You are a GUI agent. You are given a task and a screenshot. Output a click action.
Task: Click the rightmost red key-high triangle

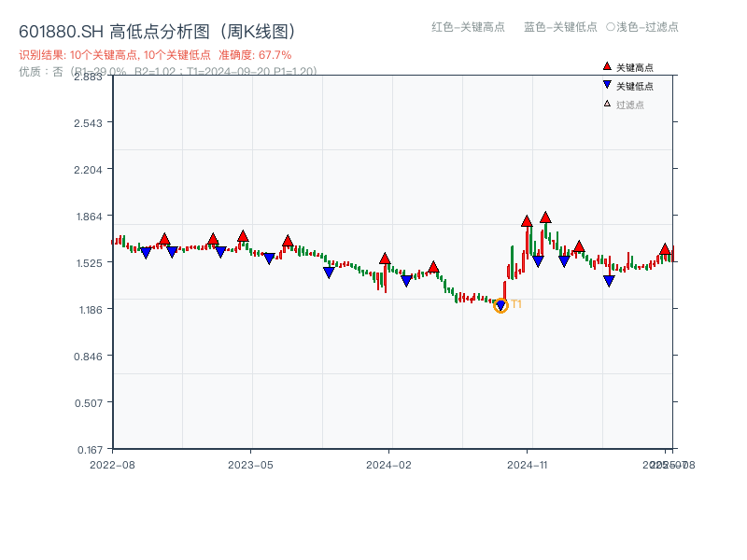tap(665, 249)
